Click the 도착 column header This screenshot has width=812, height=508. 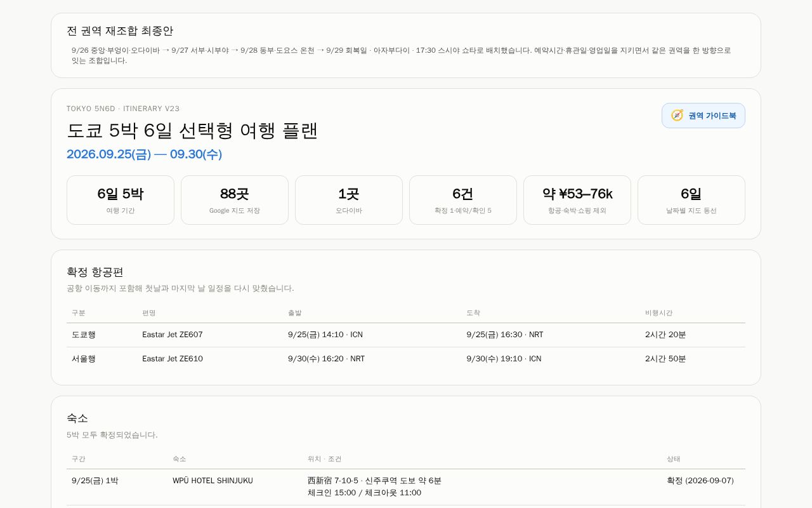coord(473,313)
